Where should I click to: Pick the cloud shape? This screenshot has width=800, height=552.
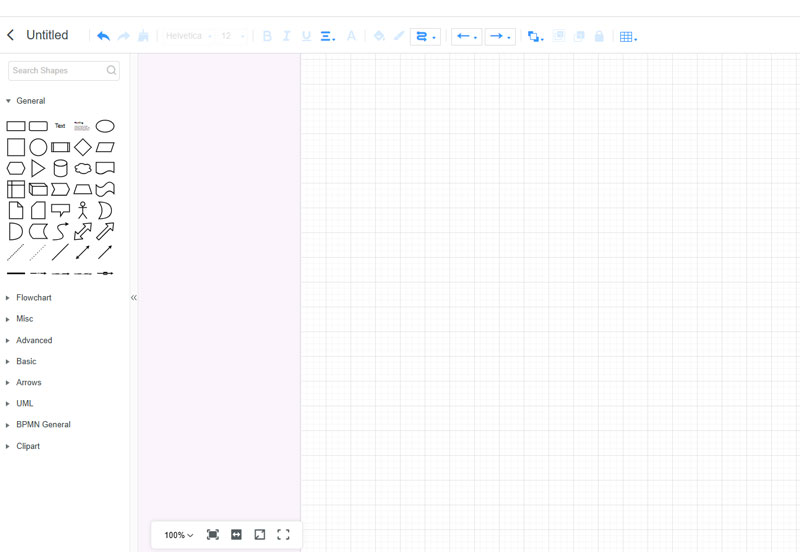coord(83,168)
